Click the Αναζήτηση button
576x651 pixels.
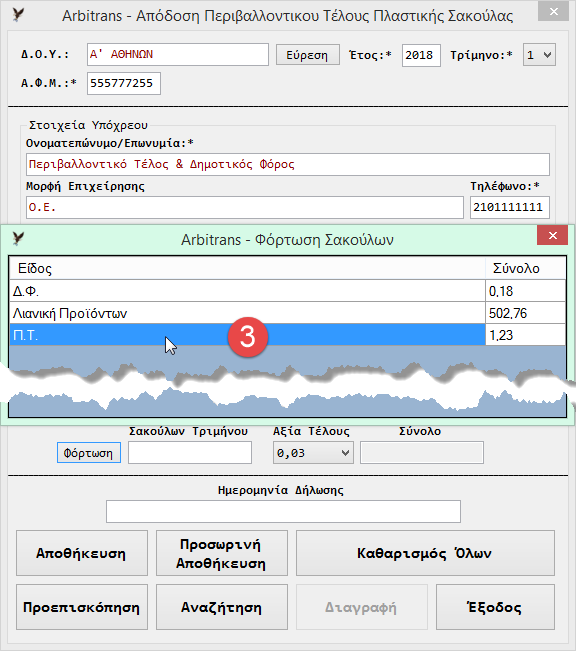pyautogui.click(x=221, y=607)
